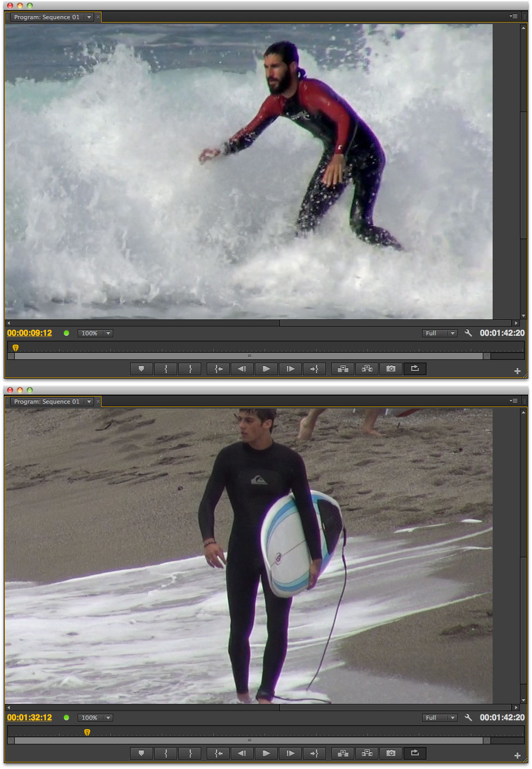This screenshot has width=532, height=769.
Task: Click the 00:01:32:12 timecode in the bottom monitor
Action: [x=30, y=718]
